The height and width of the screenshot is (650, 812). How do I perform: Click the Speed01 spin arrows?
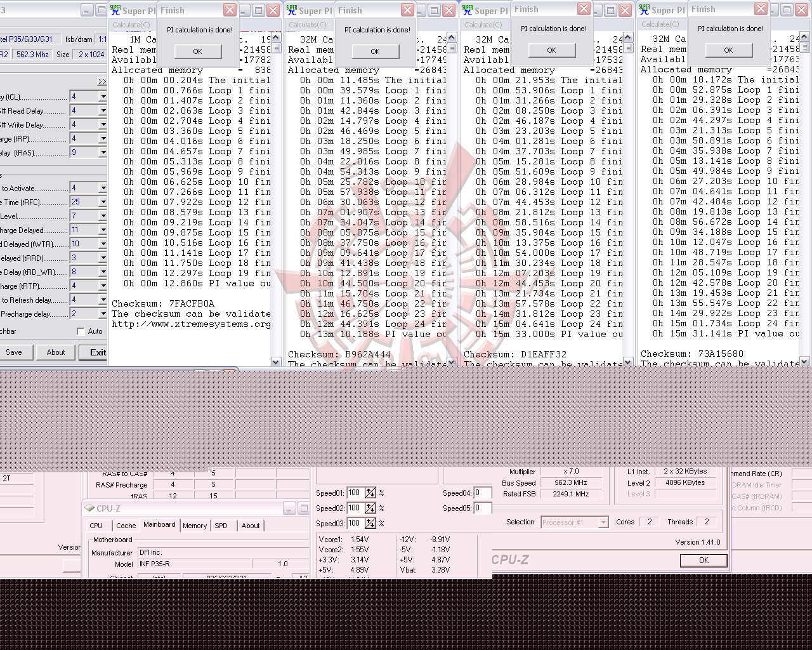click(x=370, y=493)
